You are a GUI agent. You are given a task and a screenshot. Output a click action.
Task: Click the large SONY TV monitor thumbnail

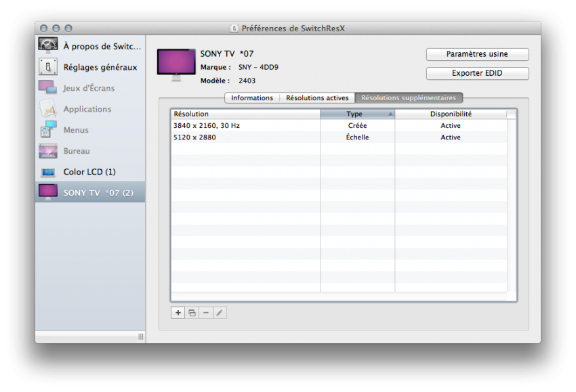point(176,64)
